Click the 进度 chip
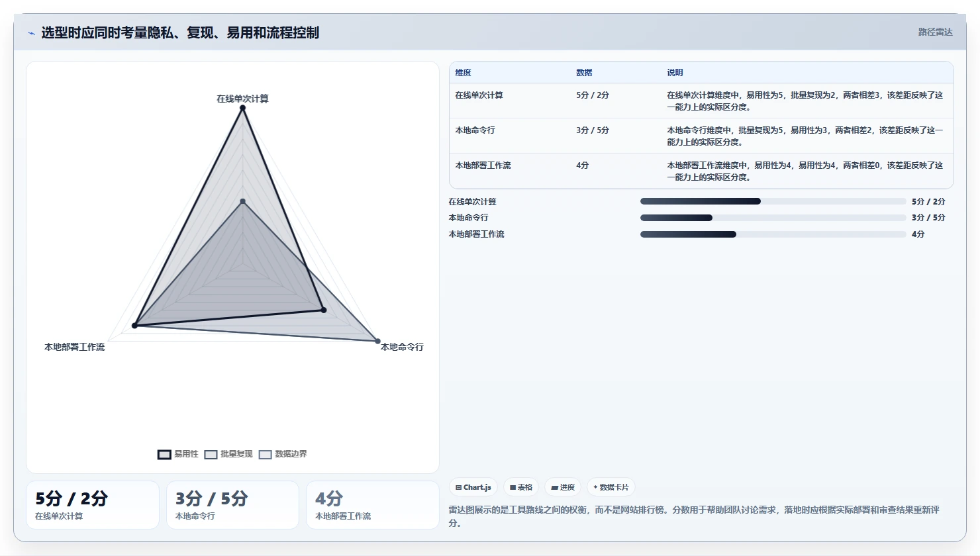This screenshot has height=556, width=980. [563, 487]
